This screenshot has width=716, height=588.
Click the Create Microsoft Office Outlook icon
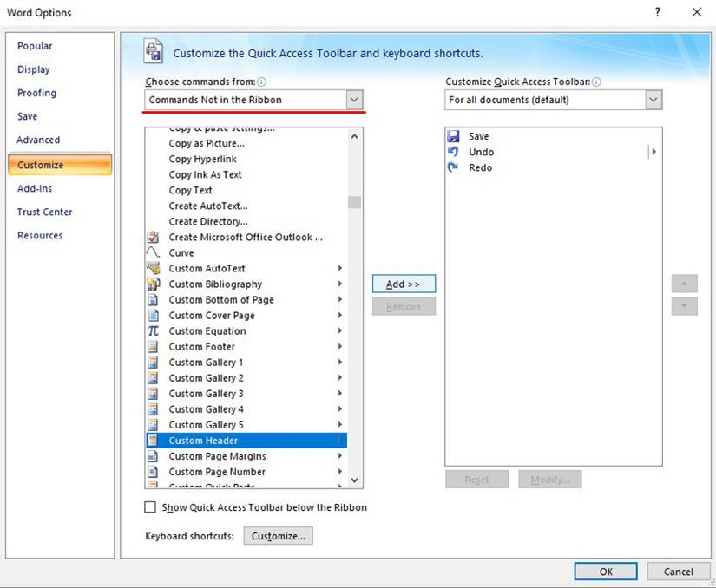click(153, 237)
